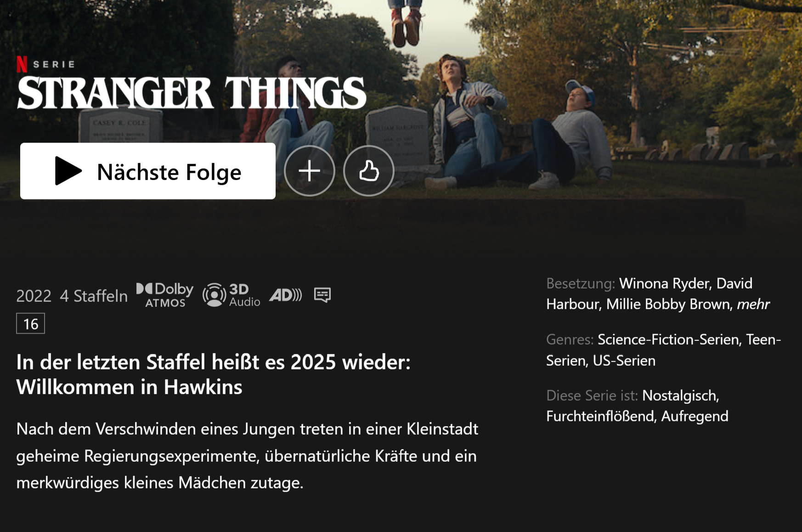
Task: Click the age rating 16 badge
Action: [30, 324]
